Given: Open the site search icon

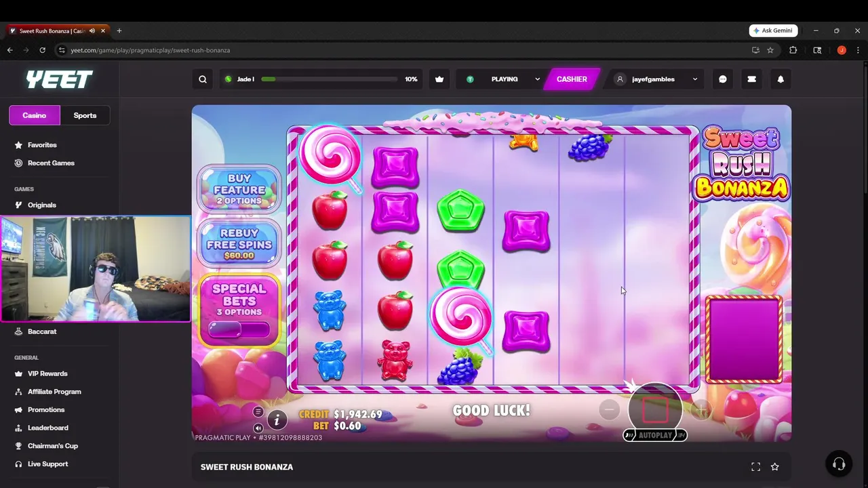Looking at the screenshot, I should click(x=202, y=79).
